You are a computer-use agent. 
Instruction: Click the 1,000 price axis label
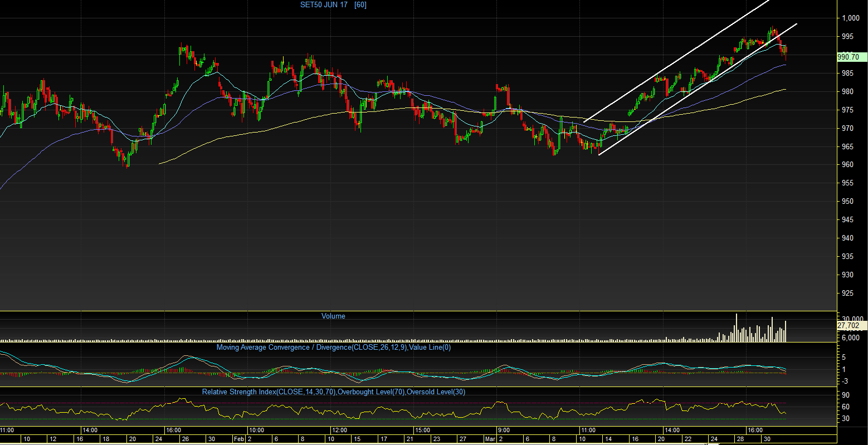click(x=850, y=18)
